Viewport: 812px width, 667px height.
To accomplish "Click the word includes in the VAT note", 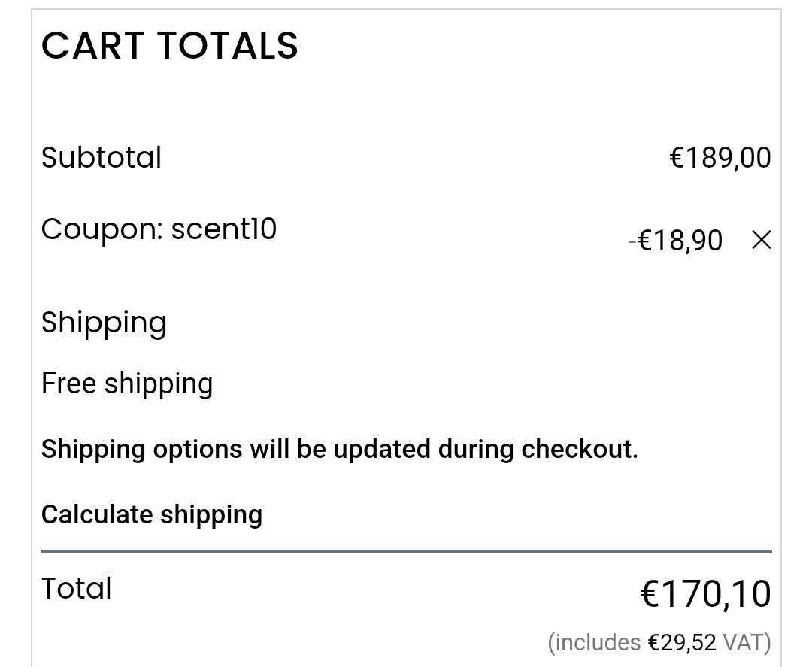I will 598,643.
